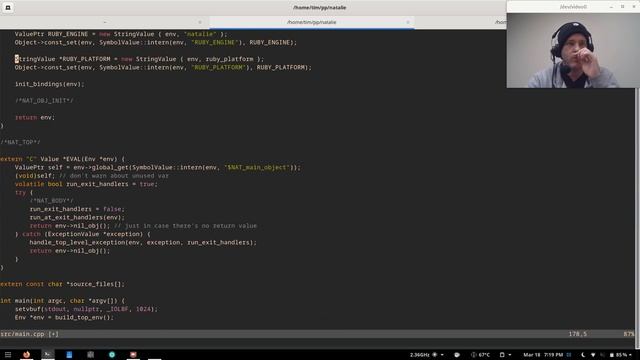Close the first terminal tab
Image resolution: width=640 pixels, height=360 pixels.
click(200, 22)
